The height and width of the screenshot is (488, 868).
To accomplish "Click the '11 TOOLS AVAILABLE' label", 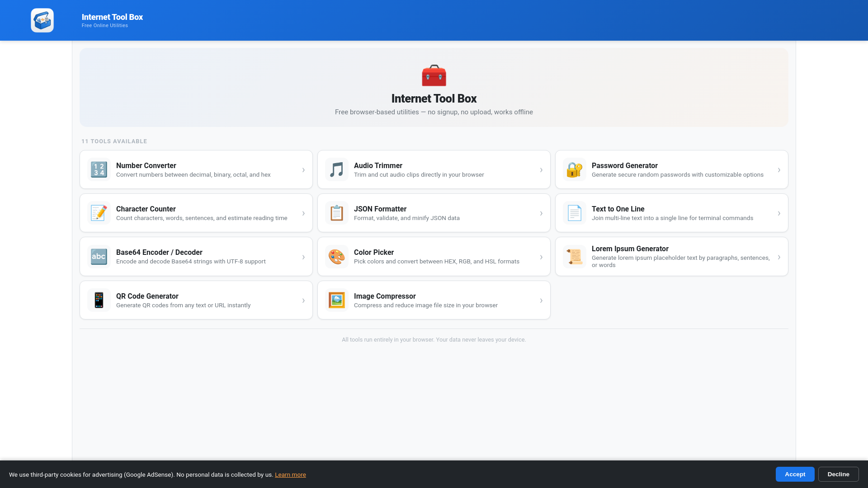I will click(x=114, y=141).
